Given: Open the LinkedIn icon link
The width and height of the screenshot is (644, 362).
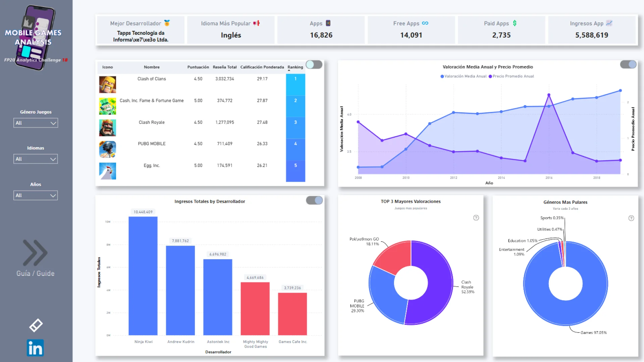Looking at the screenshot, I should pos(35,348).
